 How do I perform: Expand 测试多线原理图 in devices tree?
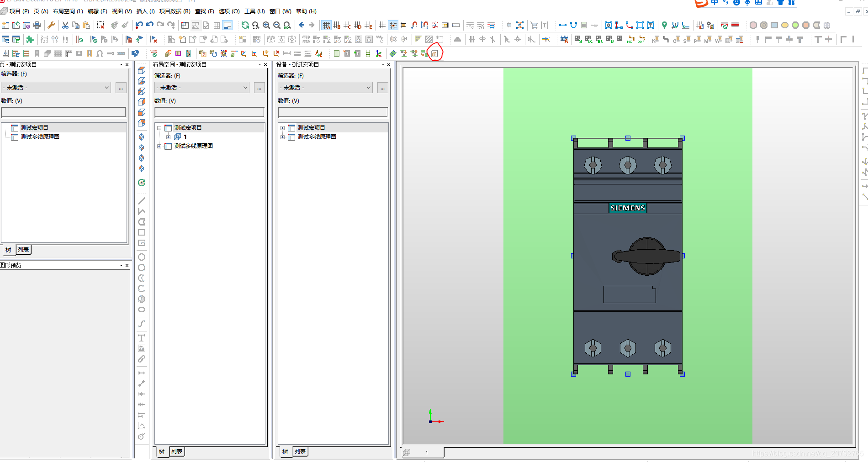click(x=283, y=137)
